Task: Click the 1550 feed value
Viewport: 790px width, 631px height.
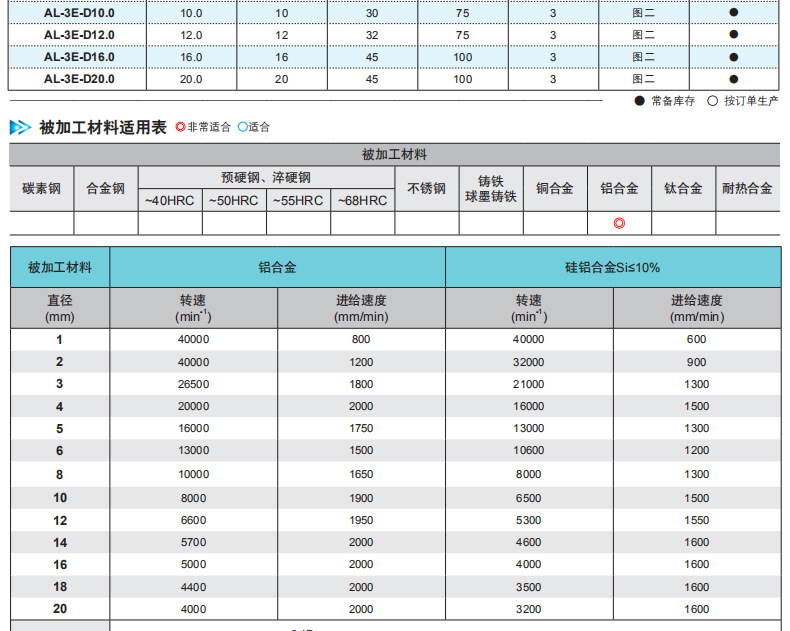Action: point(697,520)
